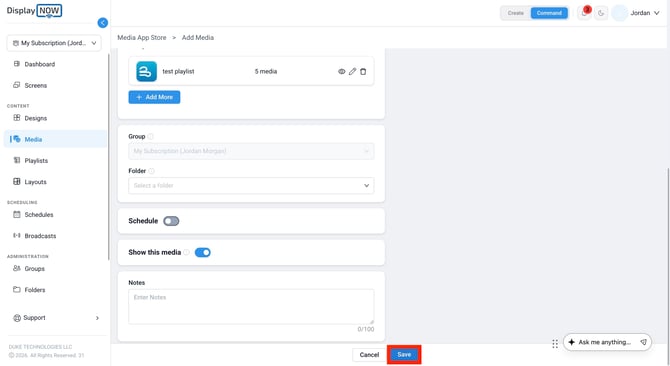Click the drag handle beside Ask me anything

click(555, 344)
